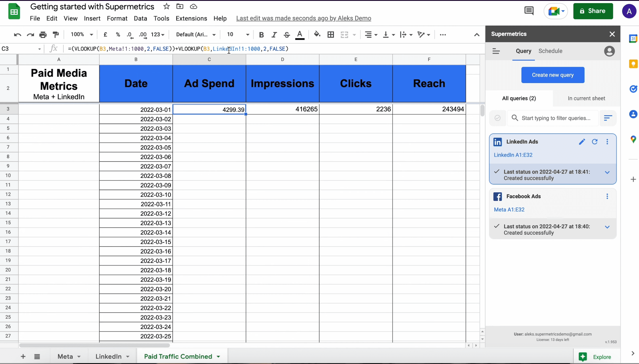
Task: Expand Facebook Ads last status details
Action: (607, 227)
